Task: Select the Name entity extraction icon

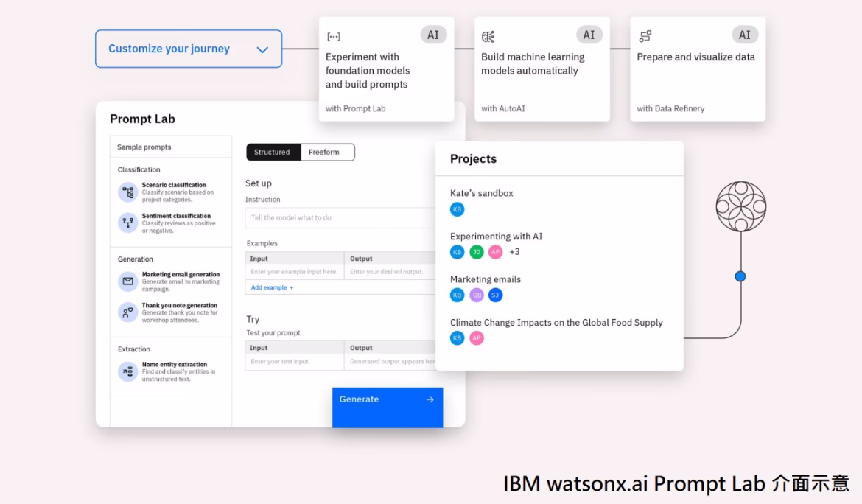Action: (x=128, y=371)
